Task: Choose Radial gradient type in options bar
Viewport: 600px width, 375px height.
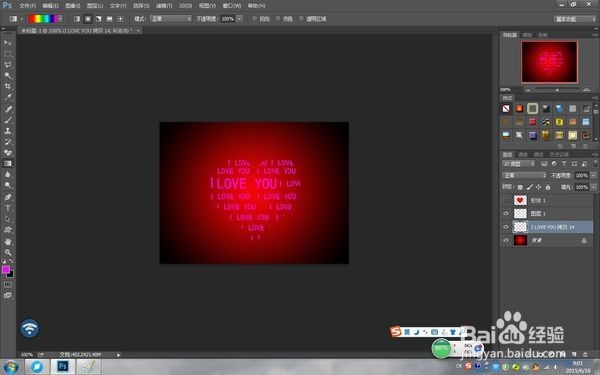Action: coord(88,18)
